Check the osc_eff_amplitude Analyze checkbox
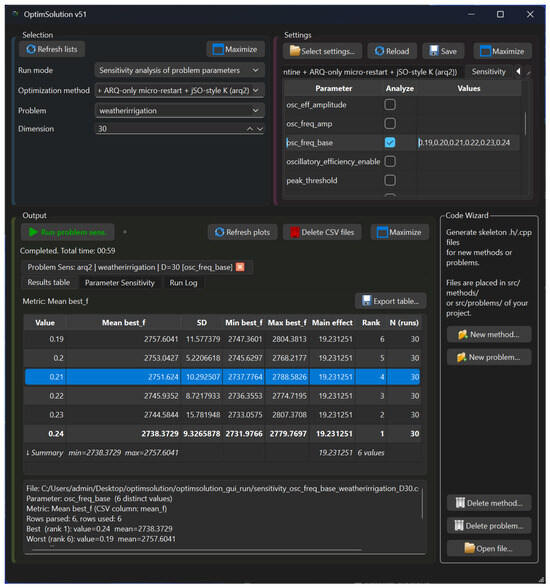Image resolution: width=550 pixels, height=588 pixels. (x=390, y=104)
